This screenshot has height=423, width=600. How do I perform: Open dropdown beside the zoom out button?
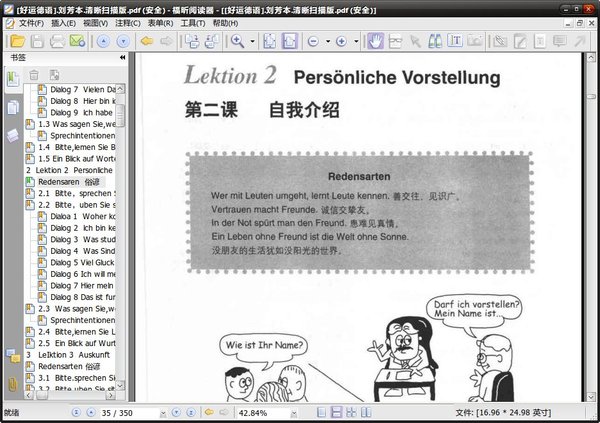click(x=328, y=41)
